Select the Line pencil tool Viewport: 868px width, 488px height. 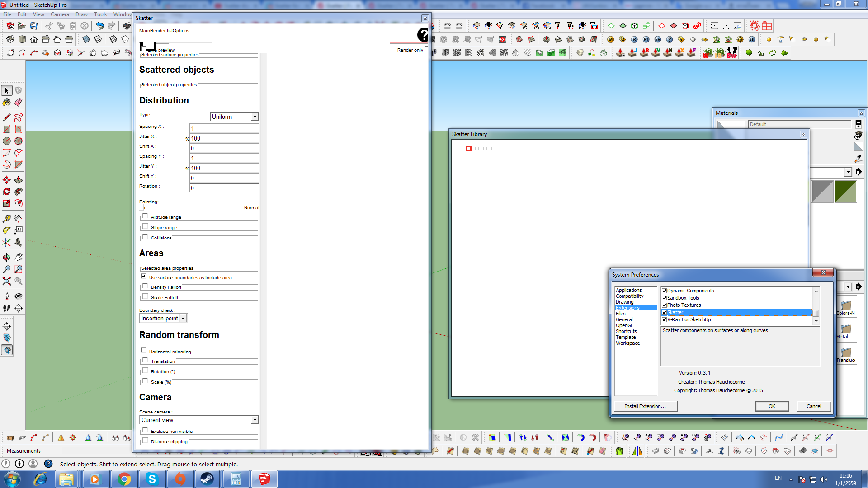(7, 117)
